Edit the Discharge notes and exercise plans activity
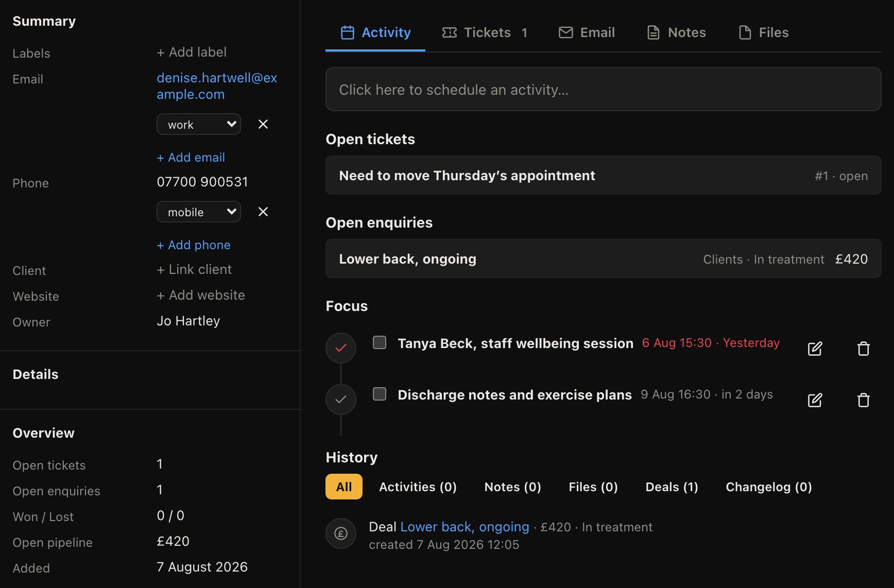Viewport: 894px width, 588px height. point(815,400)
